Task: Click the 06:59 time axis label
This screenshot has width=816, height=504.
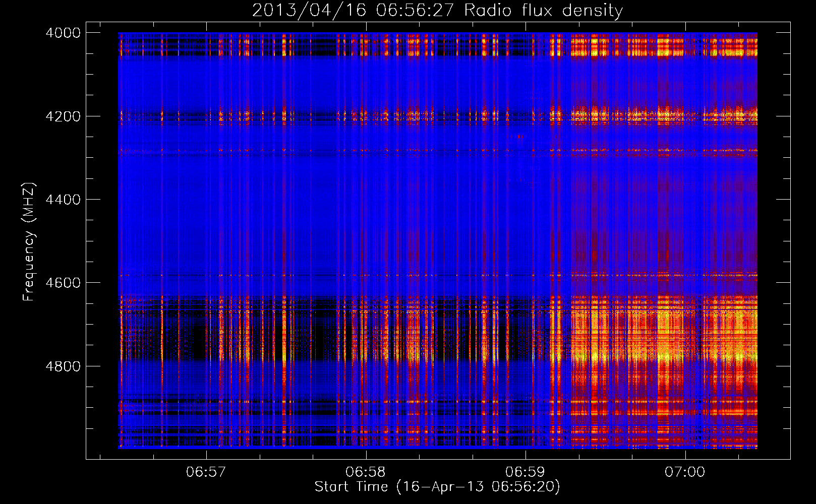Action: click(x=526, y=472)
